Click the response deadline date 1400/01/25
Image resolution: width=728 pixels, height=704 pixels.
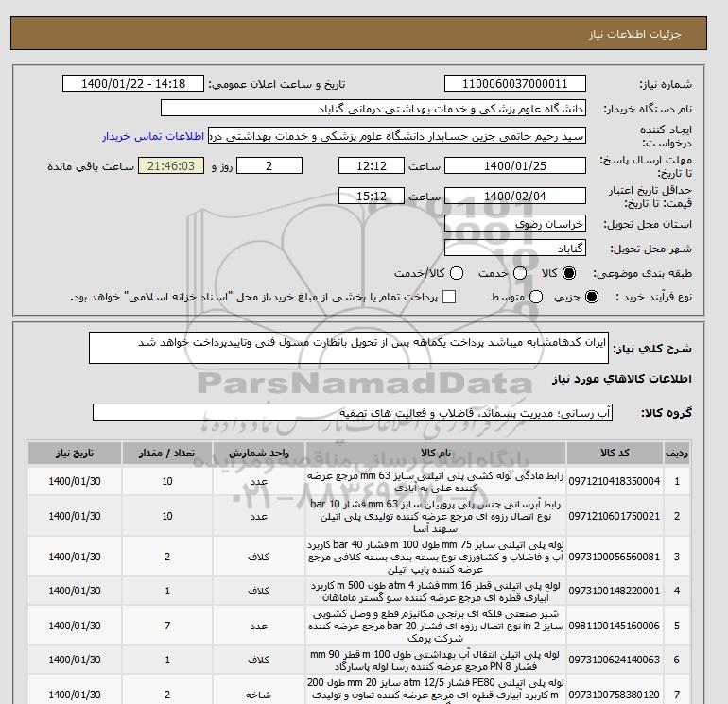coord(515,165)
